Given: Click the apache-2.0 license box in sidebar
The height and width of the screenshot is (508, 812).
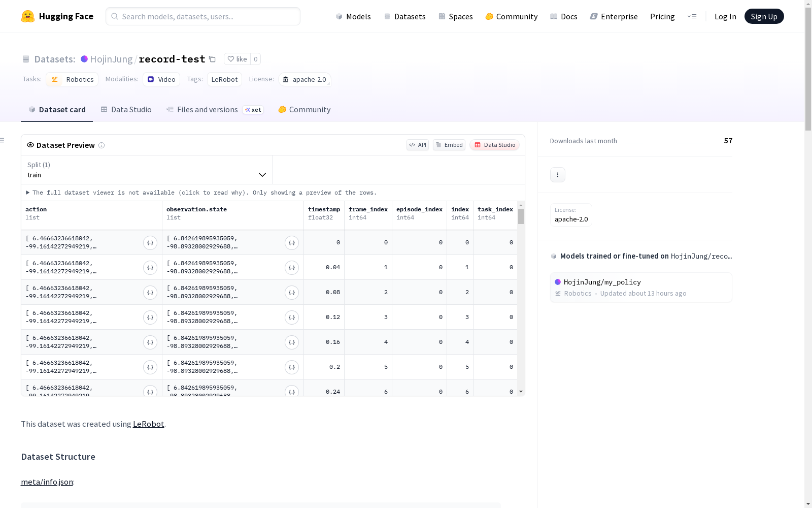Looking at the screenshot, I should (571, 215).
